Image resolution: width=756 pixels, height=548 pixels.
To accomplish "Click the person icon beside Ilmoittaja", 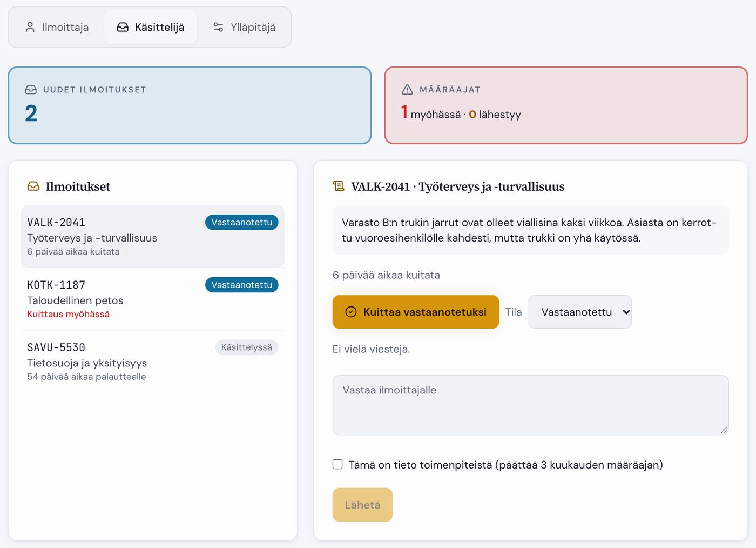I will (30, 27).
